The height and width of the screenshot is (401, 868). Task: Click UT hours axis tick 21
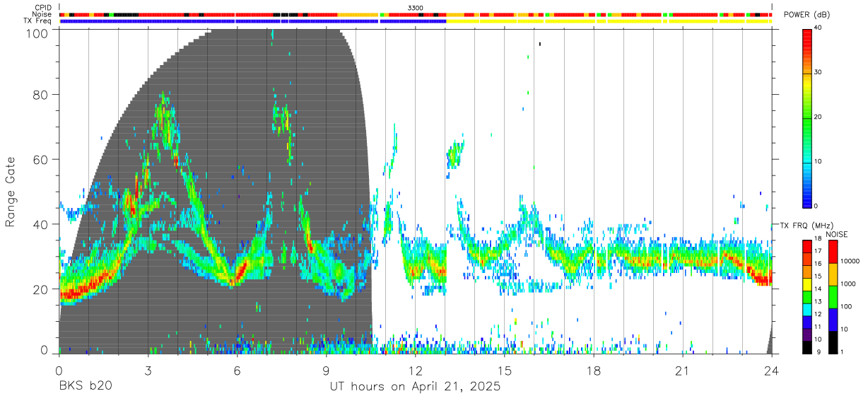[683, 371]
